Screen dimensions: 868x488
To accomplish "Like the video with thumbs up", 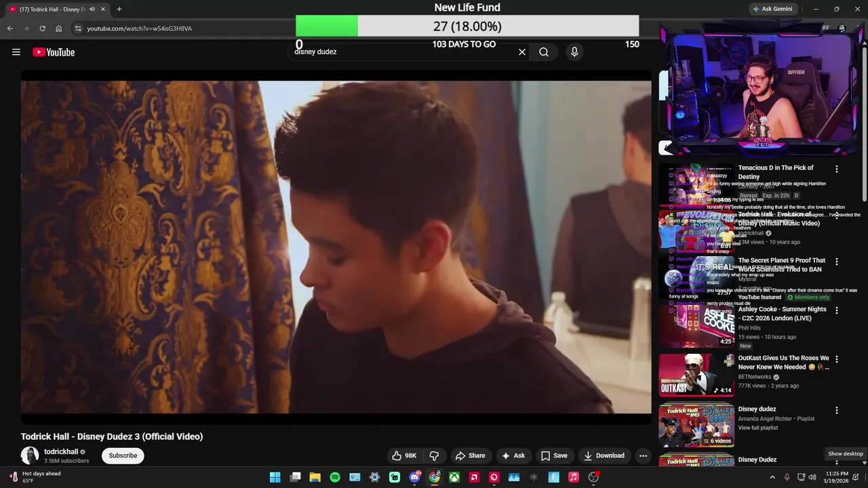I will point(404,455).
